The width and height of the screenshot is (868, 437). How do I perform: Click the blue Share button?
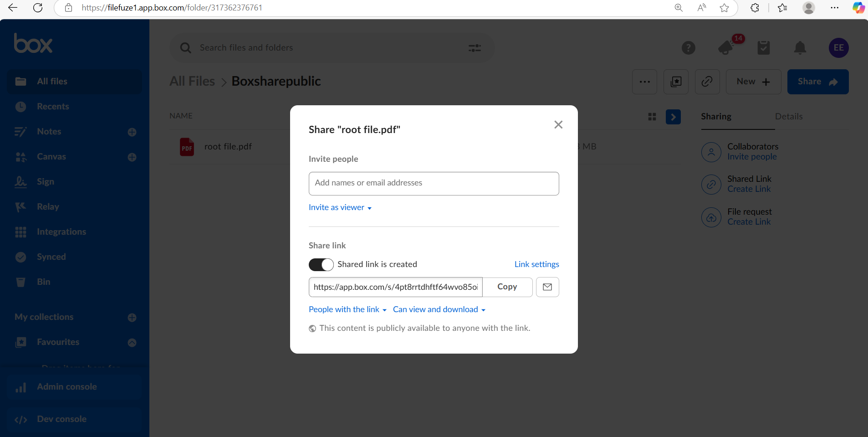pyautogui.click(x=818, y=82)
